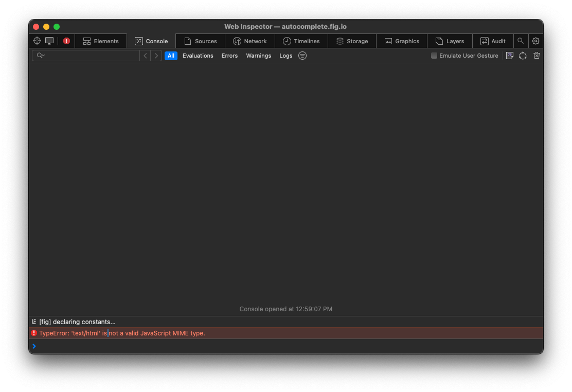Screen dimensions: 572x392
Task: Select the Evaluations filter button
Action: pos(198,56)
